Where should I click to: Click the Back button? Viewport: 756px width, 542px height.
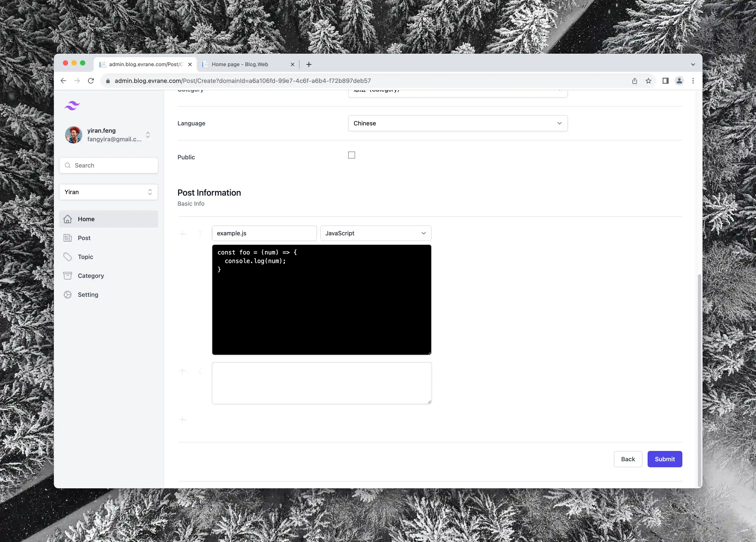(x=628, y=459)
